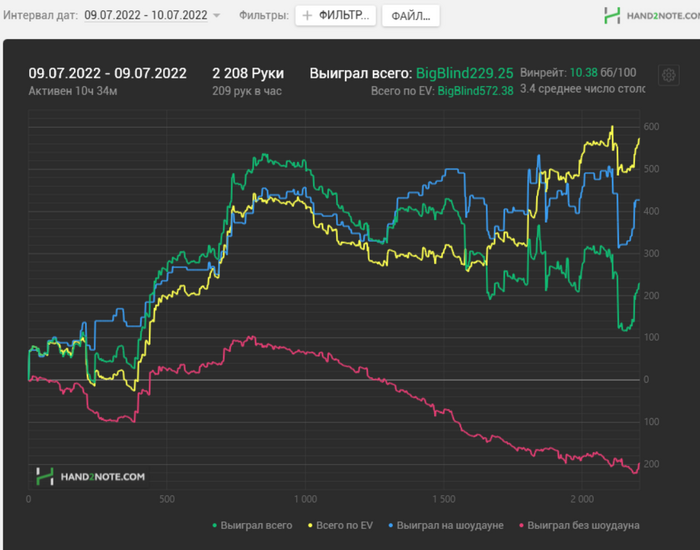Click the 10.38 winrate value
The image size is (700, 550).
coord(583,73)
